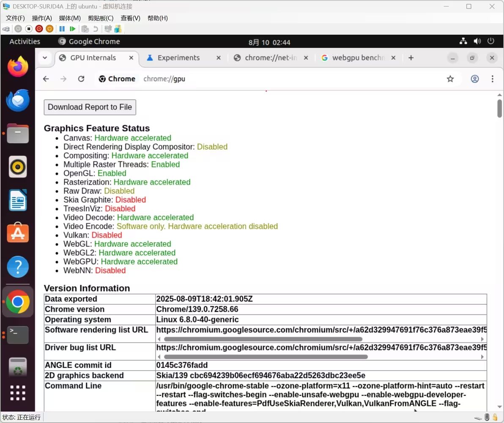Pause the virtual machine

(62, 29)
